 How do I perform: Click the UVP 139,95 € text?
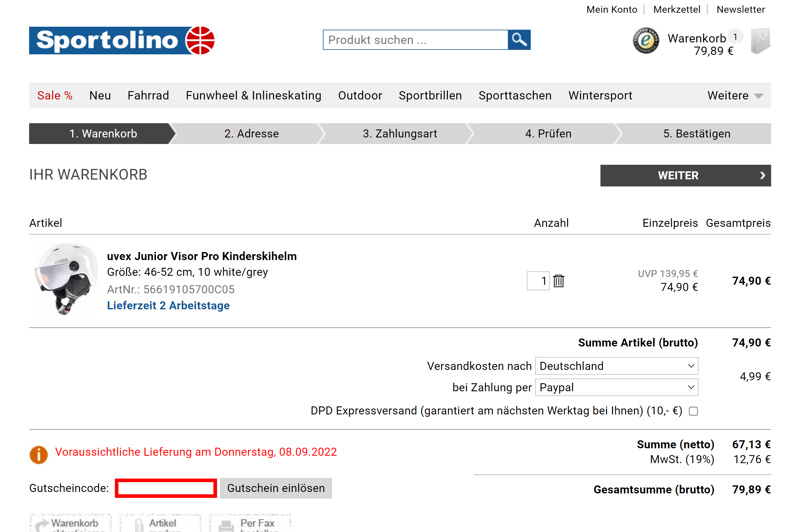coord(668,273)
